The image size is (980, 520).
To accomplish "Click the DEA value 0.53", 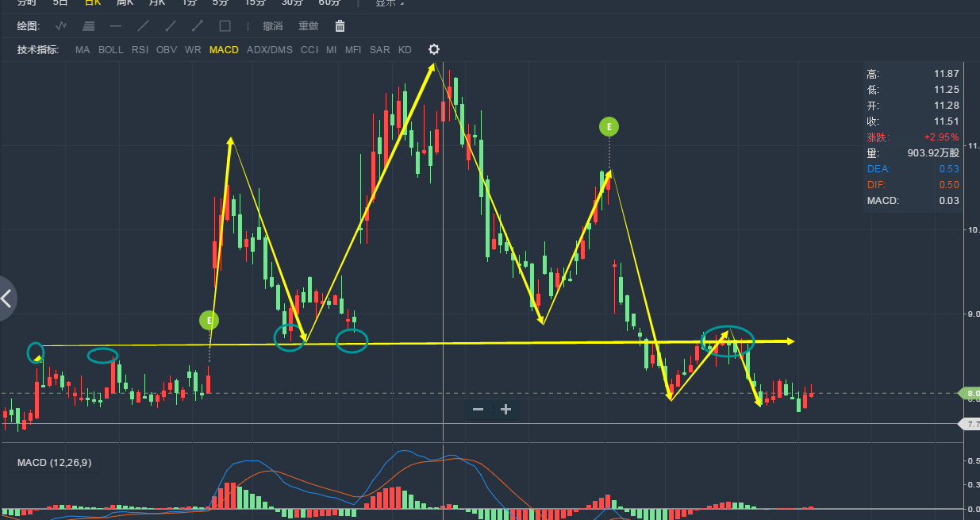I will tap(949, 169).
